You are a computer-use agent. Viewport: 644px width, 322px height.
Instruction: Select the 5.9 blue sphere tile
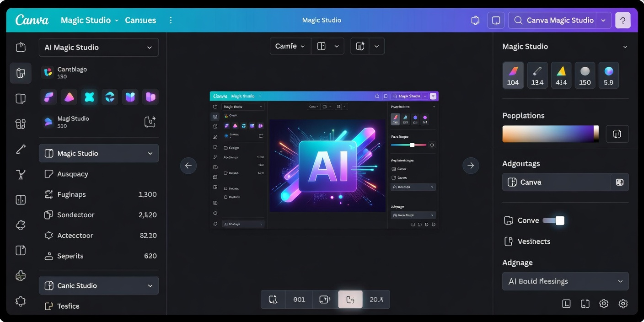click(609, 75)
